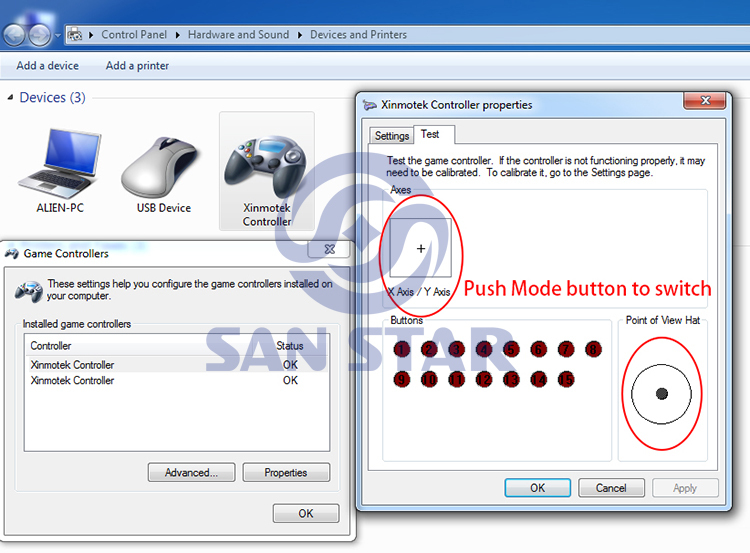Select the USB Device mouse icon
This screenshot has height=553, width=750.
[160, 167]
